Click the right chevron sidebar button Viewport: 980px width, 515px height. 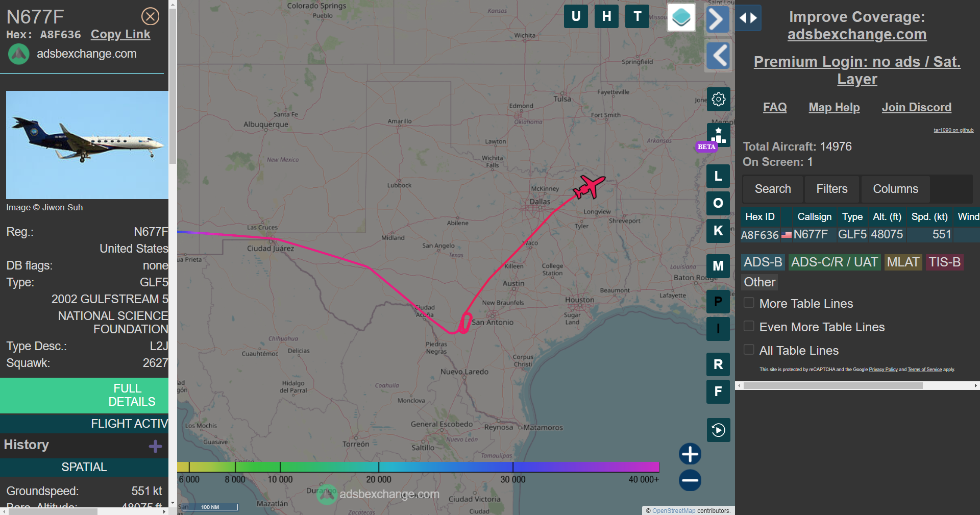pyautogui.click(x=718, y=19)
